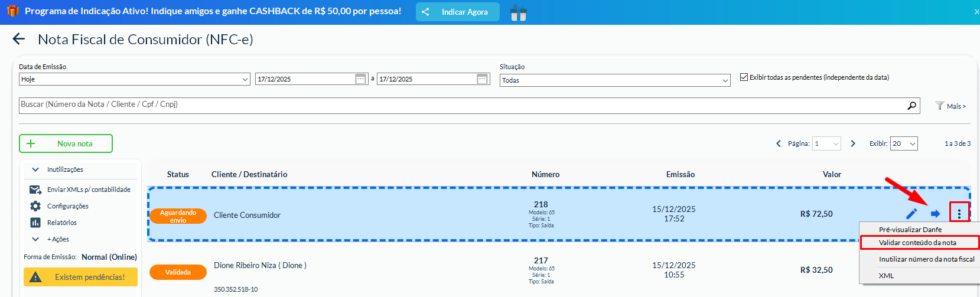Open the Situação dropdown

click(615, 80)
